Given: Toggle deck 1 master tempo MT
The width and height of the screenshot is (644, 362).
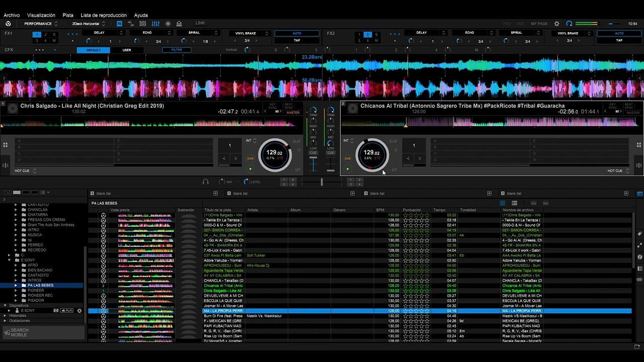Looking at the screenshot, I should point(298,170).
